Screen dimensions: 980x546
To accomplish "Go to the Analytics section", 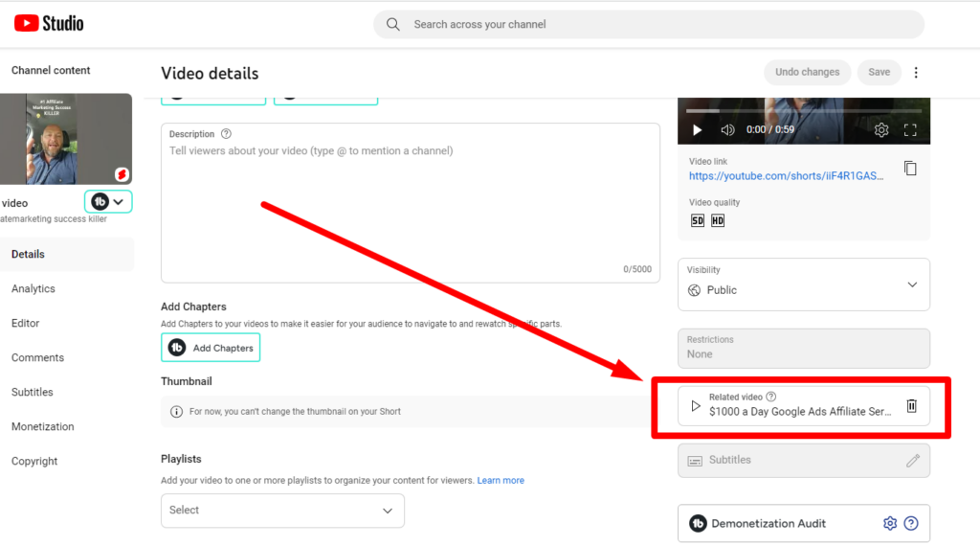I will [x=33, y=288].
